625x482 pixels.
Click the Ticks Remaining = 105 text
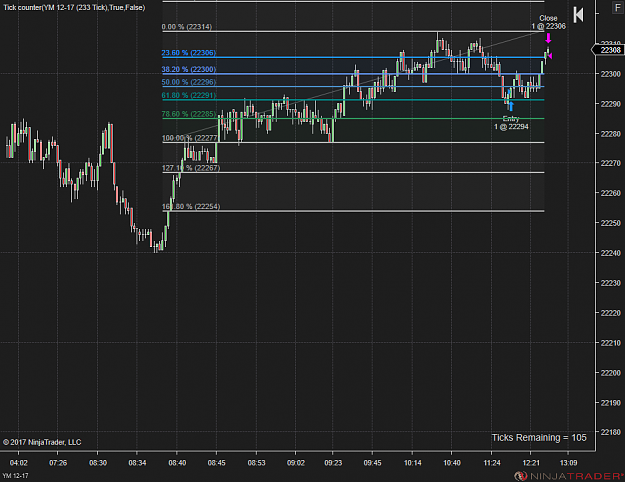pos(539,438)
